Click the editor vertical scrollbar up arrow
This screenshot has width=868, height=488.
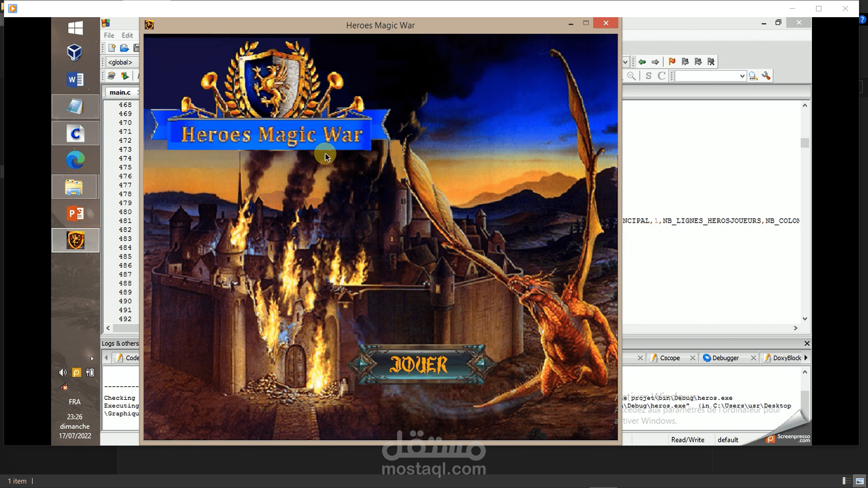[x=805, y=105]
